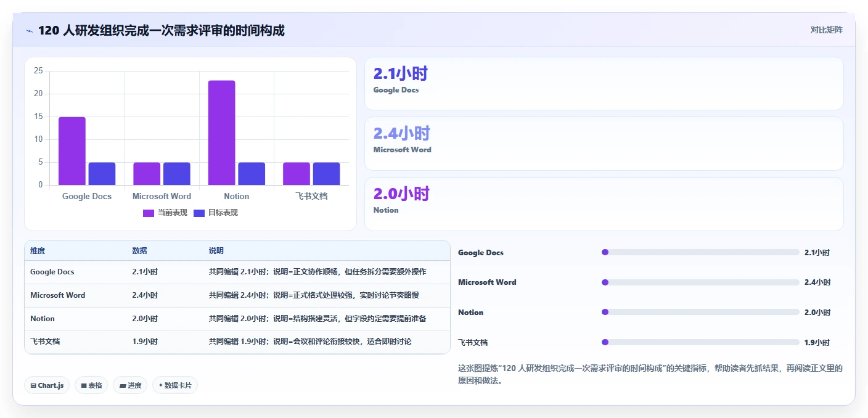Image resolution: width=868 pixels, height=418 pixels.
Task: Click the 飞书文档 label in progress list
Action: click(x=473, y=342)
